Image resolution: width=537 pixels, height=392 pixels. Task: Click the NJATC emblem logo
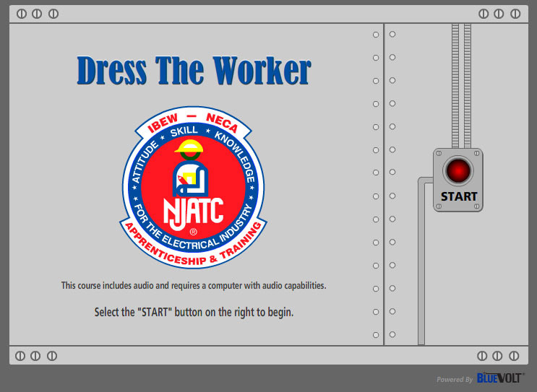click(194, 187)
